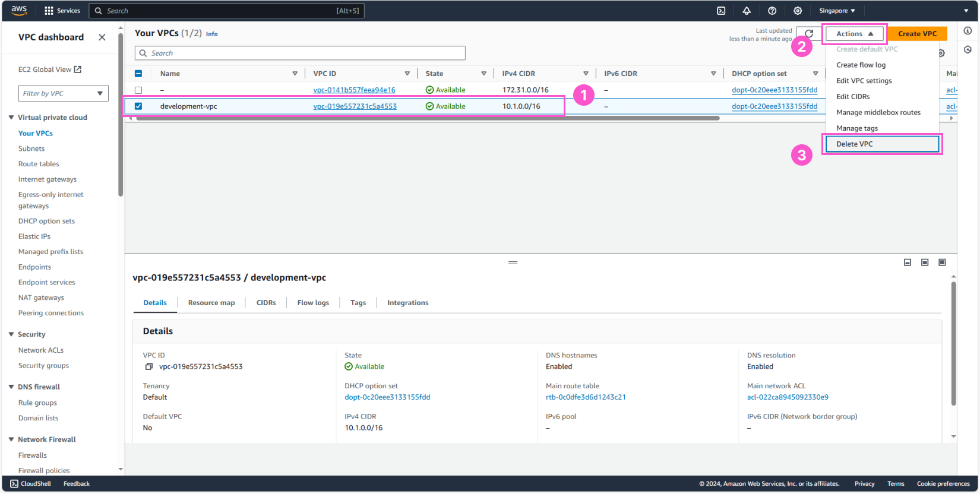Open main network ACL acl-022ca8945092330e9
Viewport: 980px width, 494px height.
pos(788,397)
